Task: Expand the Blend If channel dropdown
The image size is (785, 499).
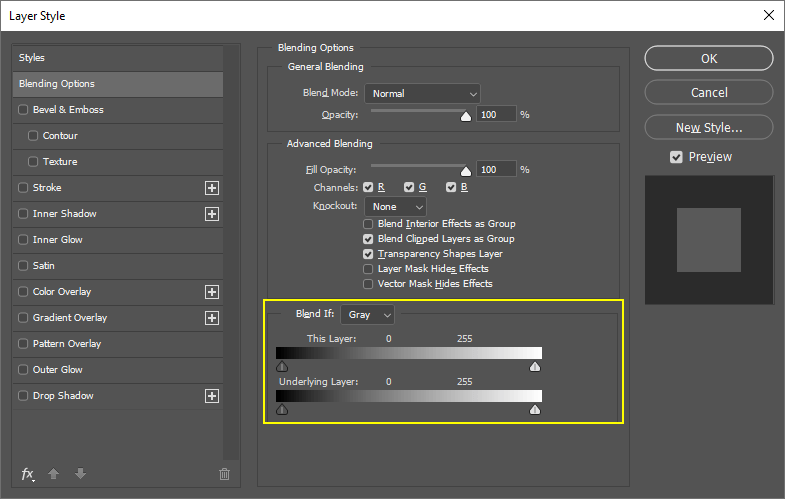Action: tap(367, 315)
